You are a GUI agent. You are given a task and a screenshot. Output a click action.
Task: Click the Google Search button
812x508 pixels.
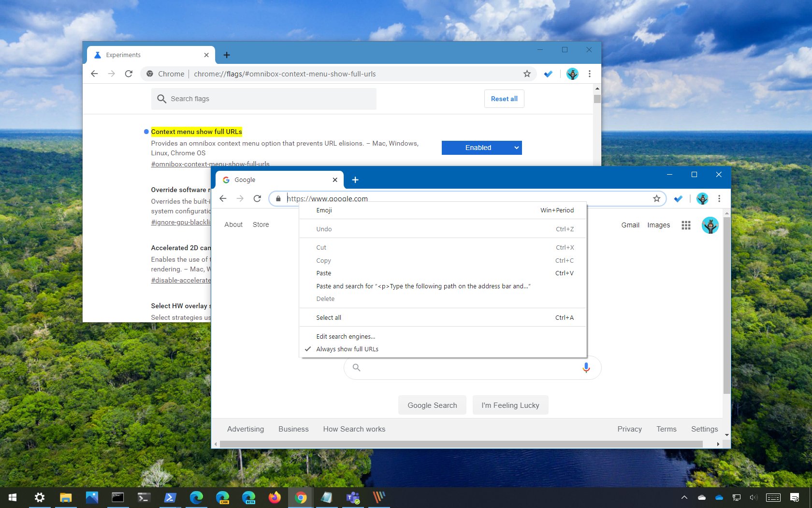click(x=432, y=405)
